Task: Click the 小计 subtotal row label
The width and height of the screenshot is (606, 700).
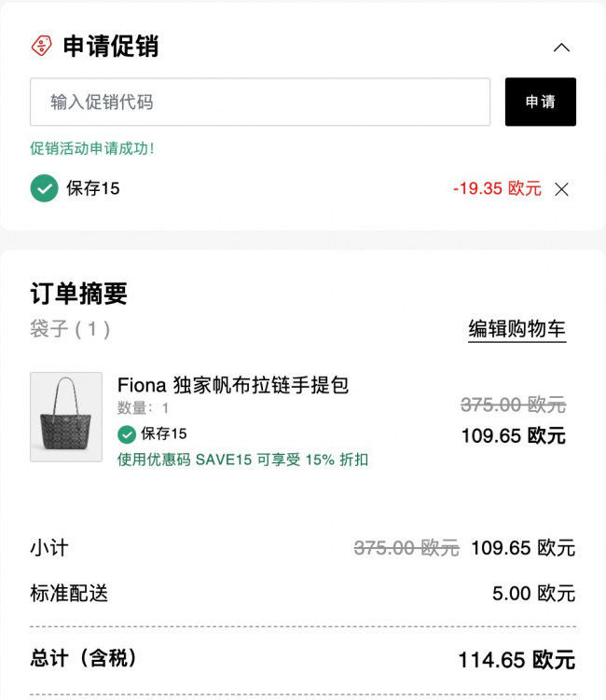Action: 49,548
